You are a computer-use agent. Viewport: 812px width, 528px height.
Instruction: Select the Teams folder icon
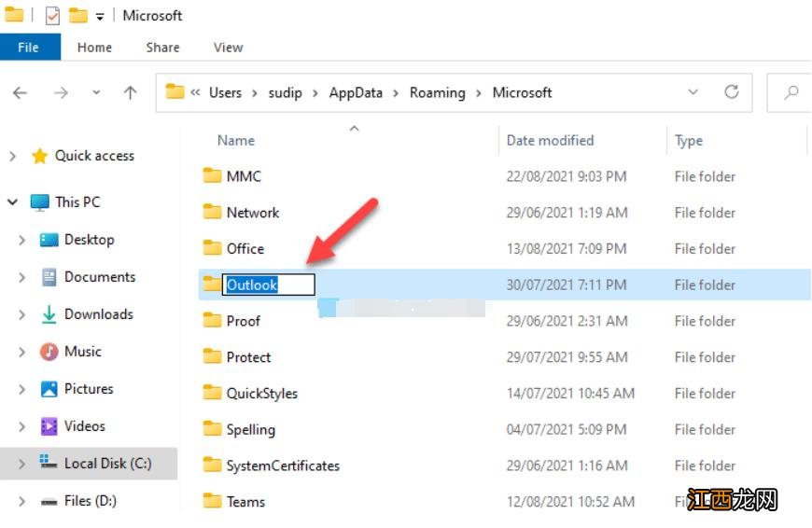[212, 501]
